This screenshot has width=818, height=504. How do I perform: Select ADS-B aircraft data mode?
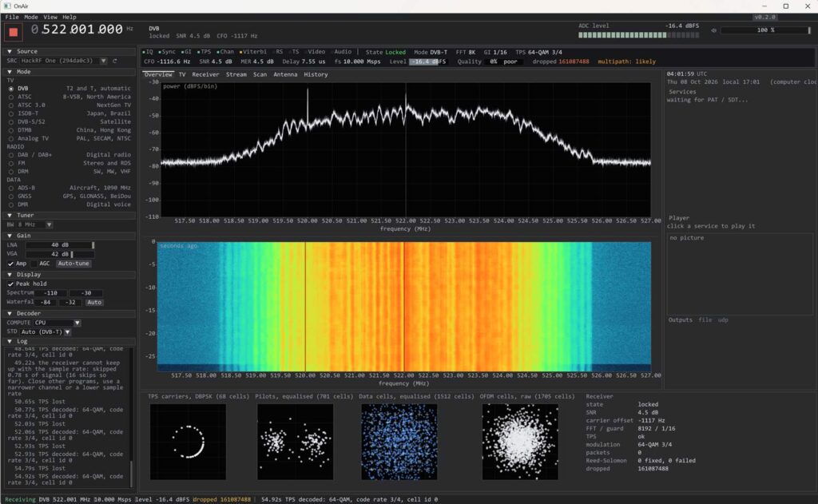[11, 188]
